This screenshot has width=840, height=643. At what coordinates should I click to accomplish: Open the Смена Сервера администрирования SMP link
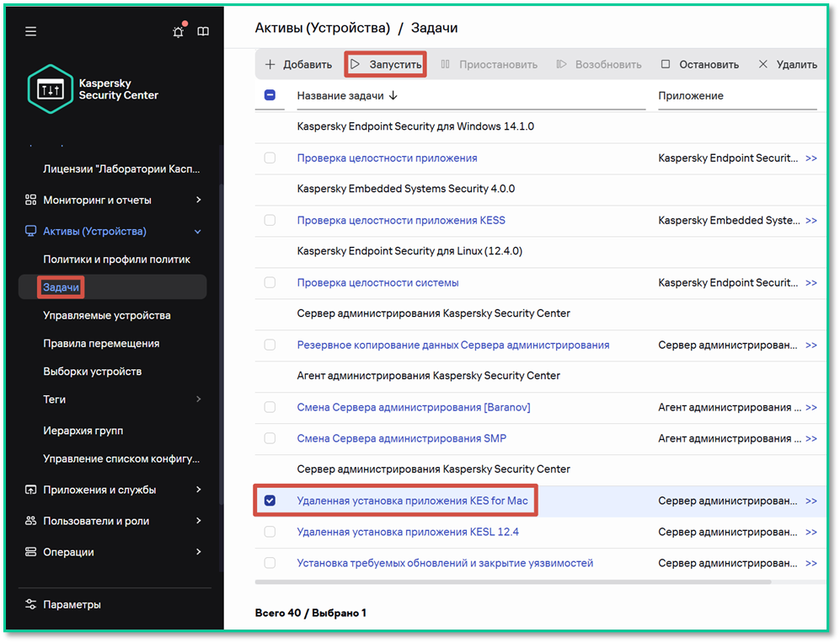click(x=402, y=438)
